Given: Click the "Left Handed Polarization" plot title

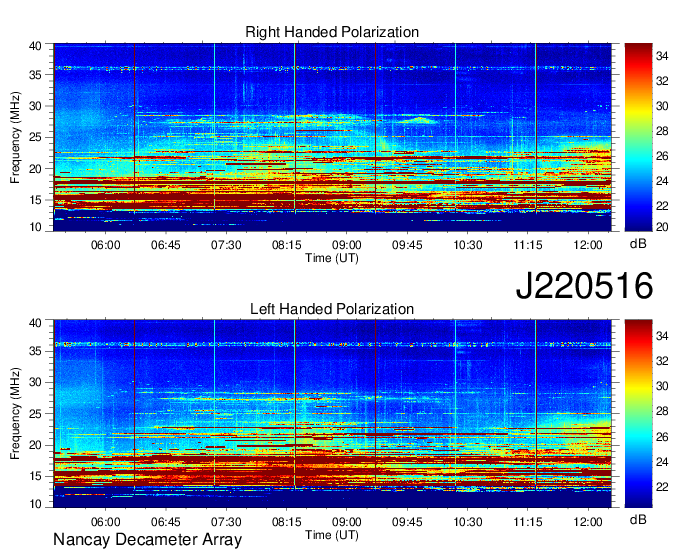Looking at the screenshot, I should click(x=332, y=309).
